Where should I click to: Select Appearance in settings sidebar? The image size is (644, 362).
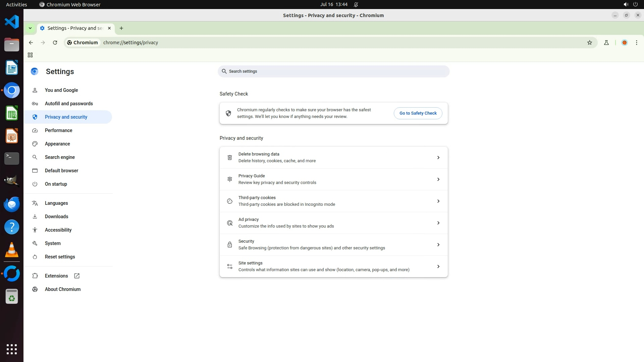[57, 144]
